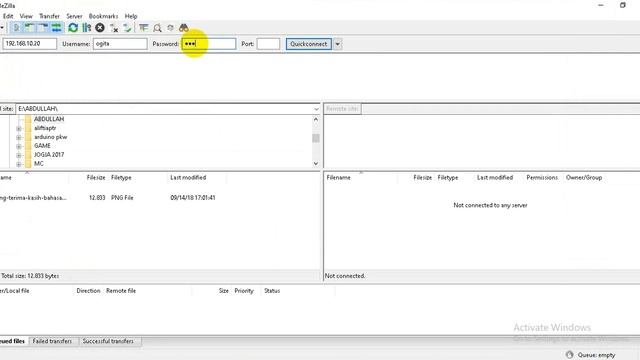The height and width of the screenshot is (360, 640).
Task: Click the queue Priority column header
Action: tap(244, 291)
